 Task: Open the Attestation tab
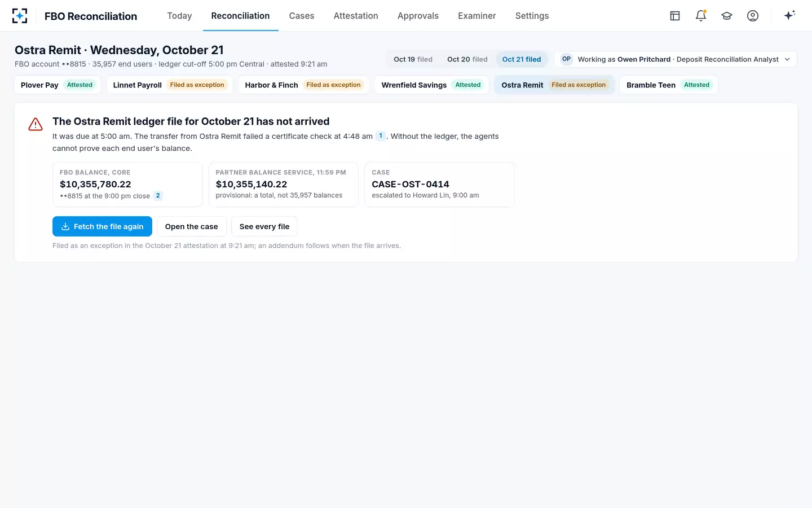(356, 16)
